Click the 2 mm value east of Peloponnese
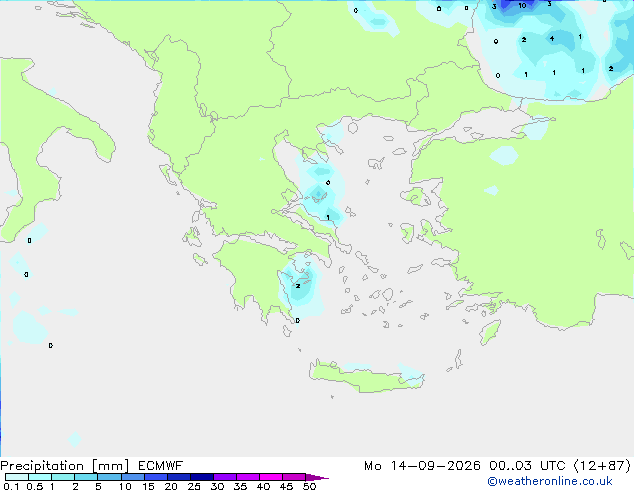Screen dimensions: 634x490 [298, 286]
